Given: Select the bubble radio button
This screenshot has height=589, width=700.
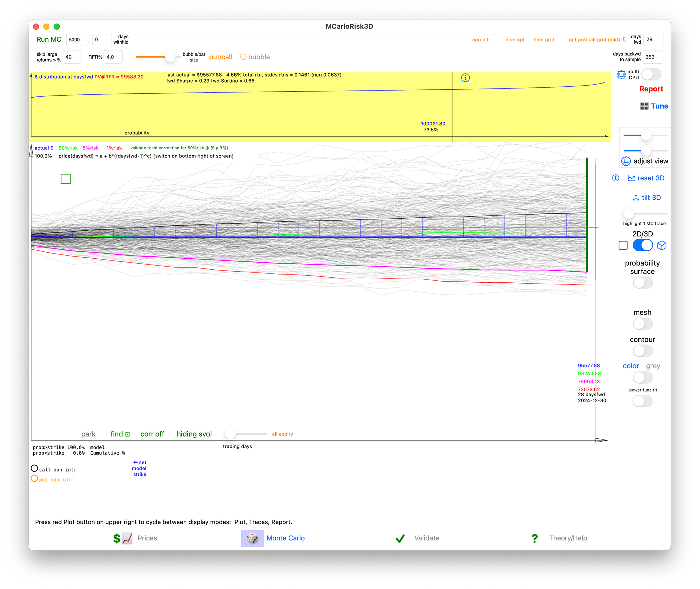Looking at the screenshot, I should click(x=243, y=57).
